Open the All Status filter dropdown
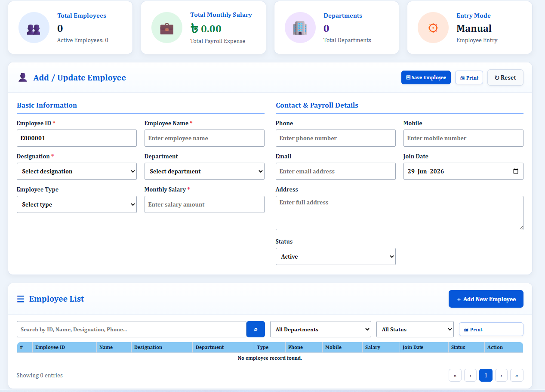Viewport: 545px width, 392px height. point(415,329)
